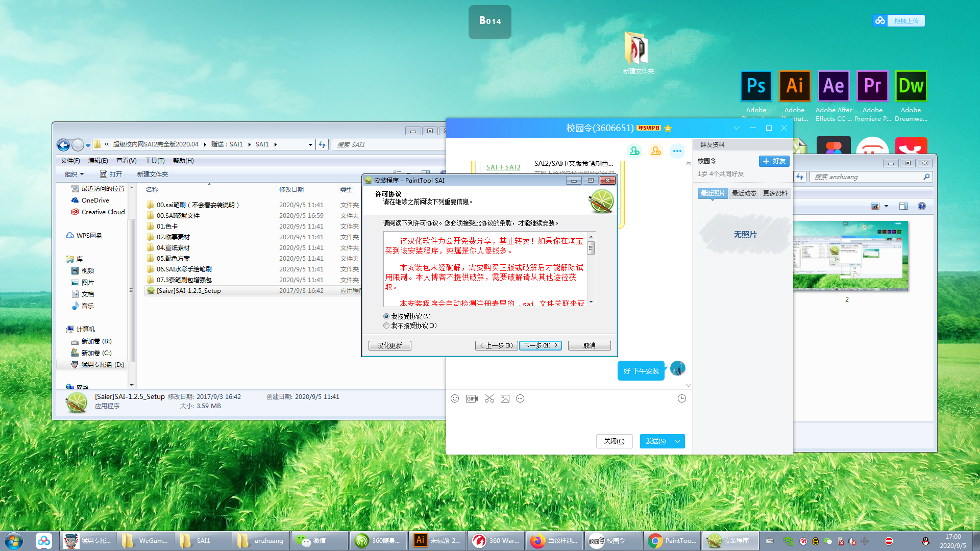This screenshot has height=551, width=980.
Task: Click the Chrome PaintToo... taskbar item
Action: [x=672, y=540]
